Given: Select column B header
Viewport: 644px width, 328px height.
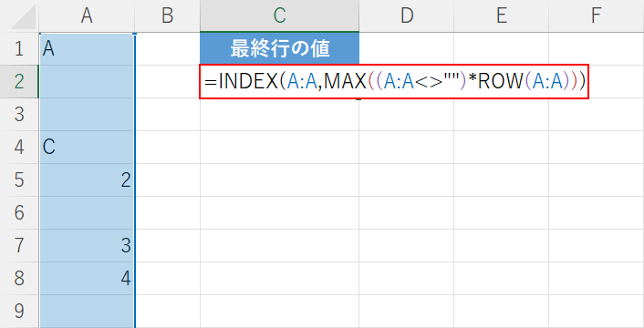Looking at the screenshot, I should point(167,16).
